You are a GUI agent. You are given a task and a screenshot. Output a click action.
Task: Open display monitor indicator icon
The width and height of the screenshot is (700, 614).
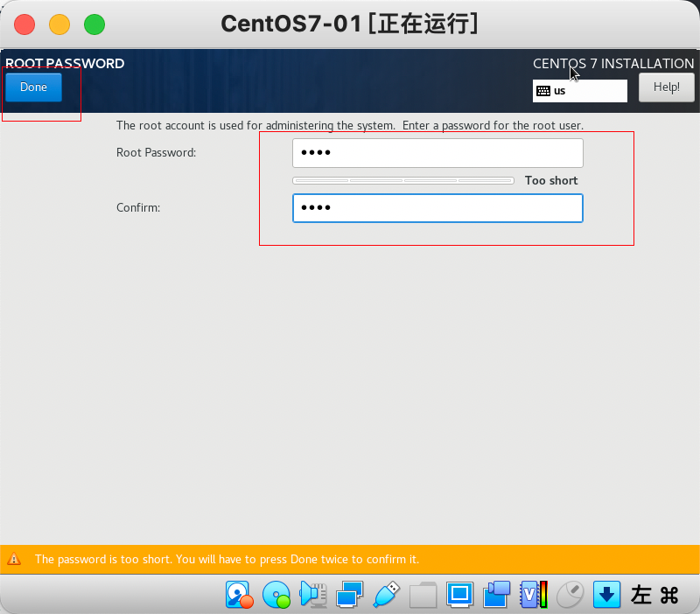tap(460, 595)
